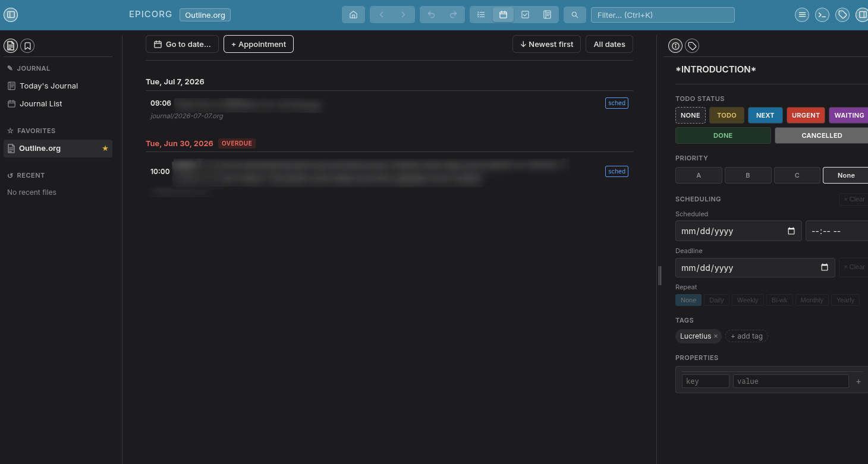Click the Scheduled date field

[738, 231]
